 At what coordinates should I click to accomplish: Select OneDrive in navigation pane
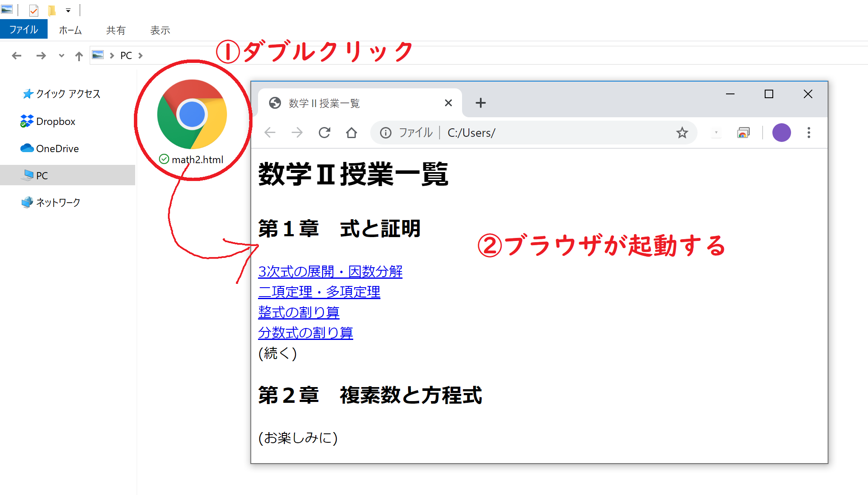[x=50, y=149]
